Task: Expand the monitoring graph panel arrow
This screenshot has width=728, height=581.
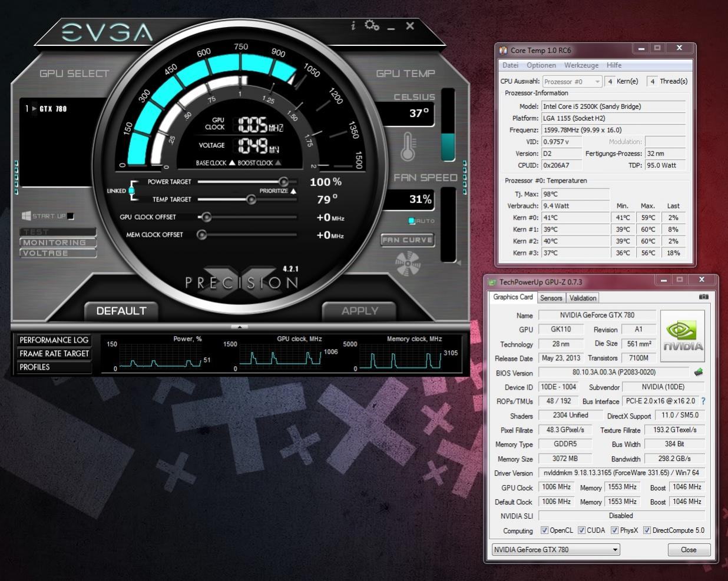Action: tap(240, 327)
